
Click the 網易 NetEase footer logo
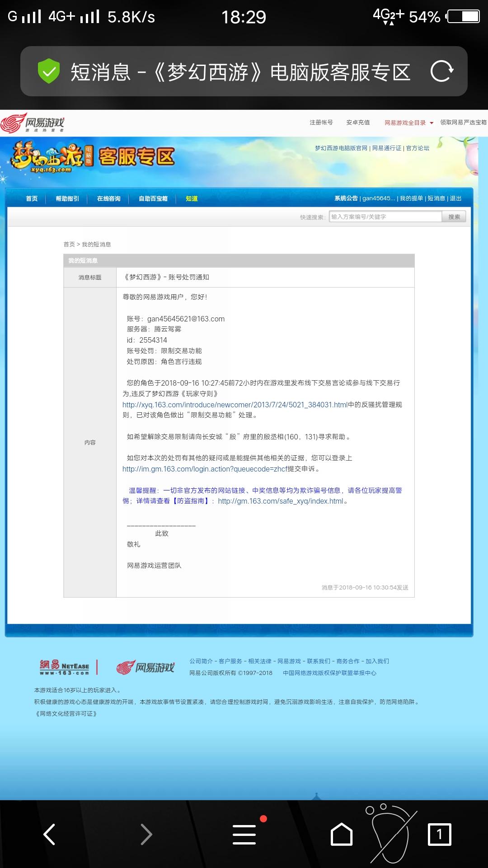pos(64,667)
